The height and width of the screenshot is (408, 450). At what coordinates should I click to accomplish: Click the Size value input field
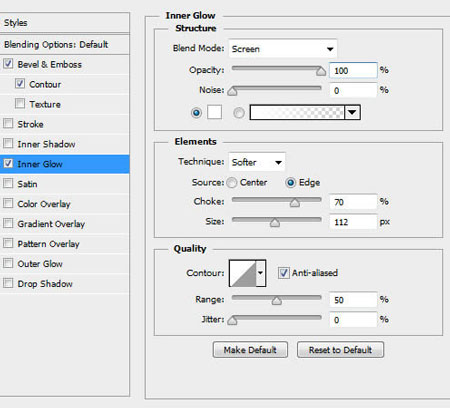pyautogui.click(x=353, y=222)
